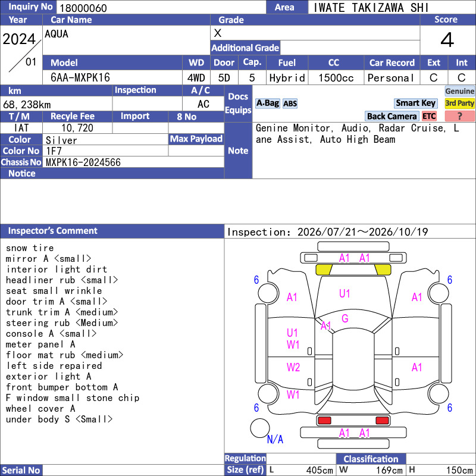Click the G mark on windshield
The image size is (476, 476).
(x=345, y=318)
